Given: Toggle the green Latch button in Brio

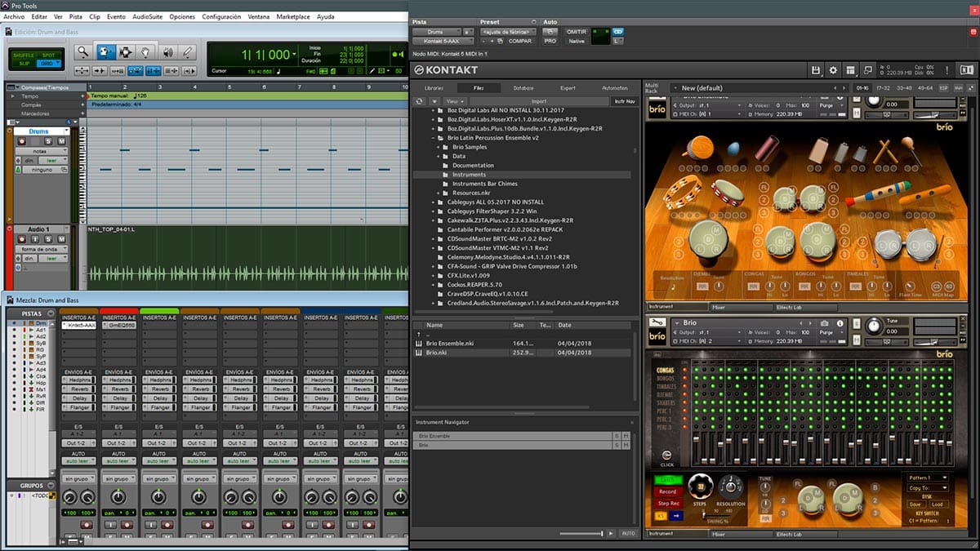Looking at the screenshot, I should tap(667, 480).
